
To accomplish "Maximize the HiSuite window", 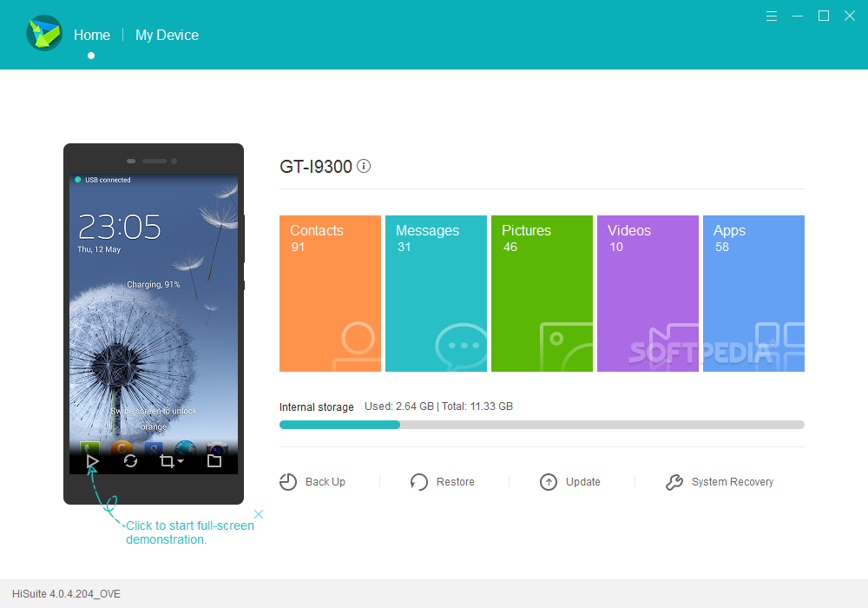I will click(x=823, y=16).
